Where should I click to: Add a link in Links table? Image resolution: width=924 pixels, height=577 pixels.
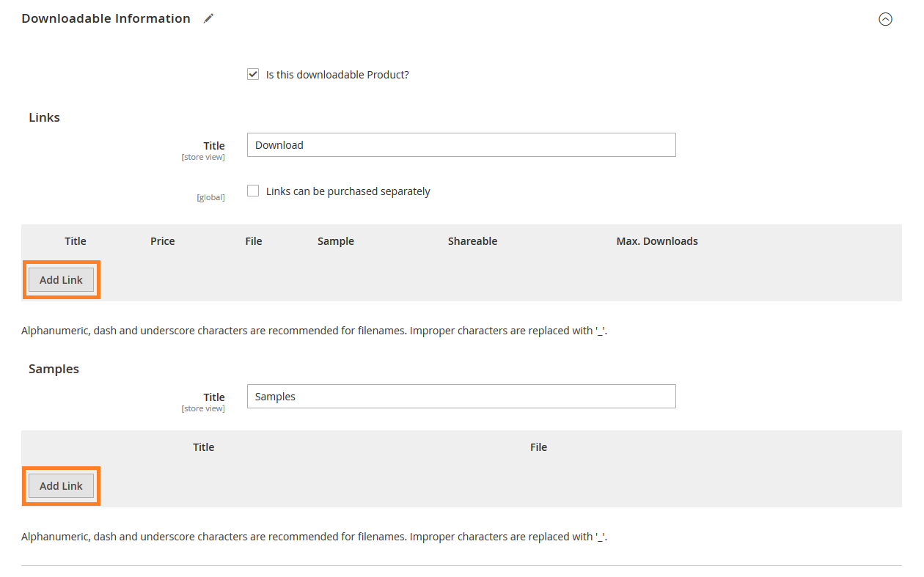click(61, 279)
